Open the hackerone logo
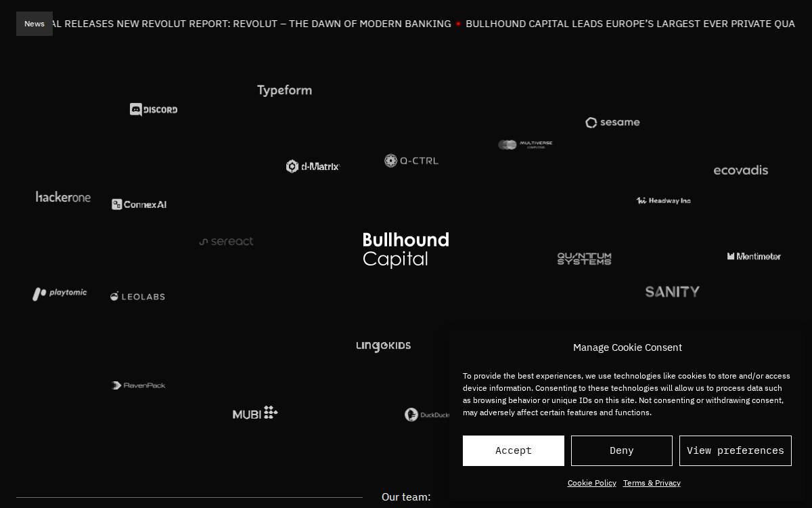The image size is (812, 508). [x=63, y=196]
